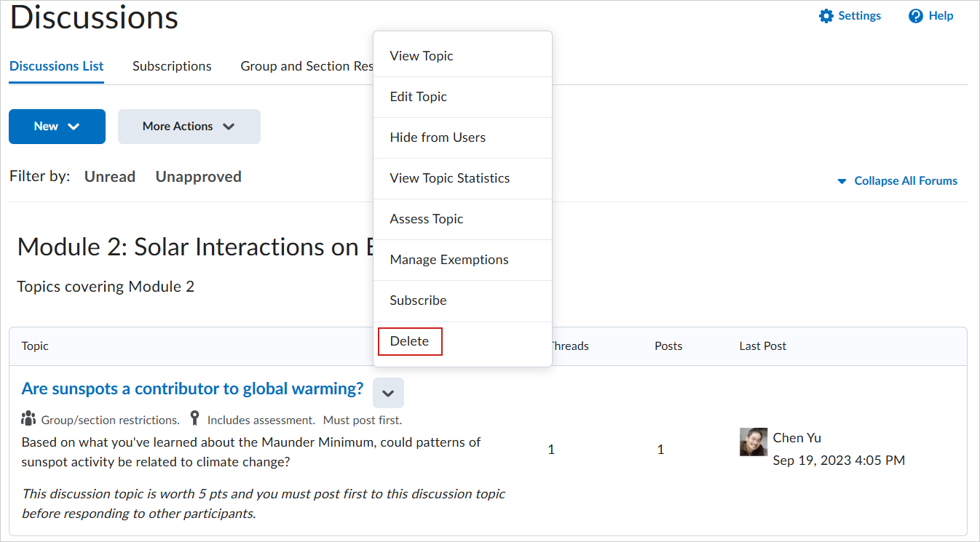
Task: Filter discussions by Unread
Action: (110, 177)
